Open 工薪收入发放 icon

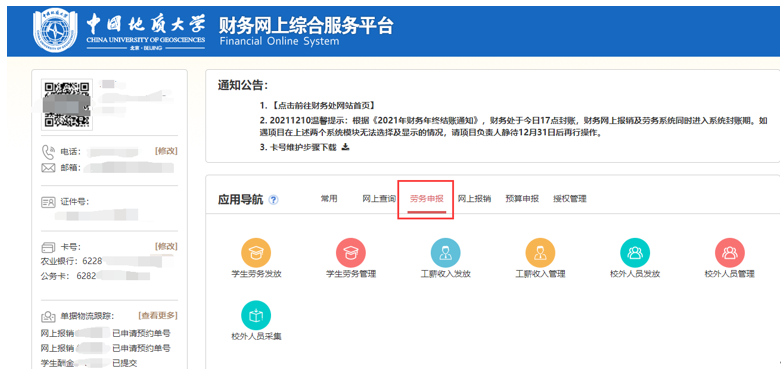(x=445, y=252)
